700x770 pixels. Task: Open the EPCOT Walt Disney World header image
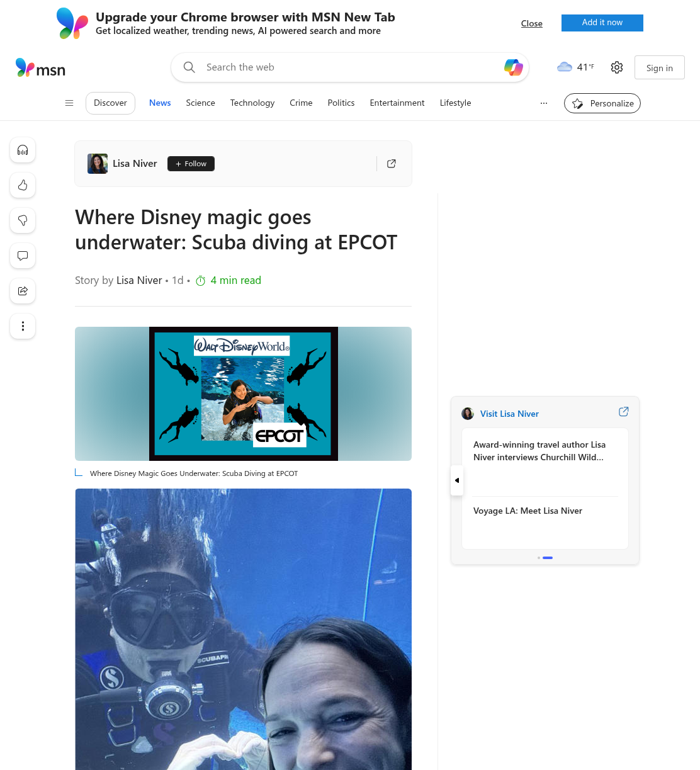243,393
